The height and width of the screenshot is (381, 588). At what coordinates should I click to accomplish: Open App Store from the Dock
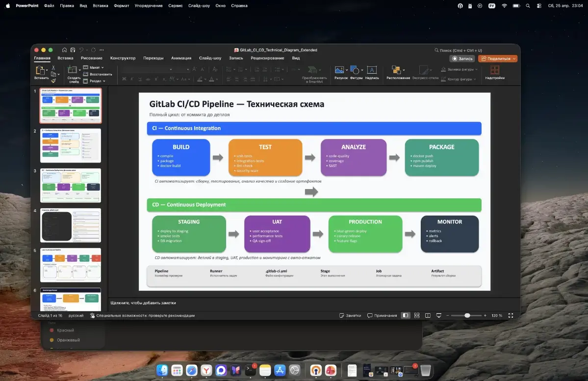click(280, 371)
